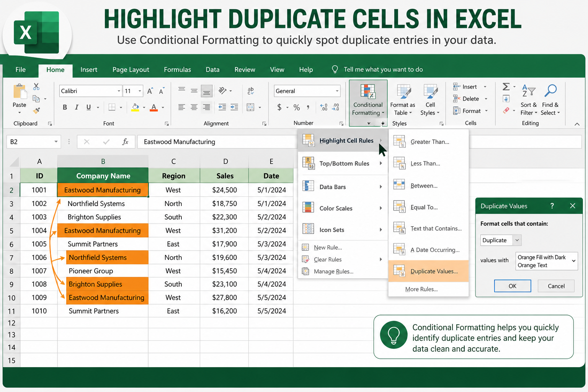Click the Wrap Text icon
This screenshot has width=588, height=392.
251,91
